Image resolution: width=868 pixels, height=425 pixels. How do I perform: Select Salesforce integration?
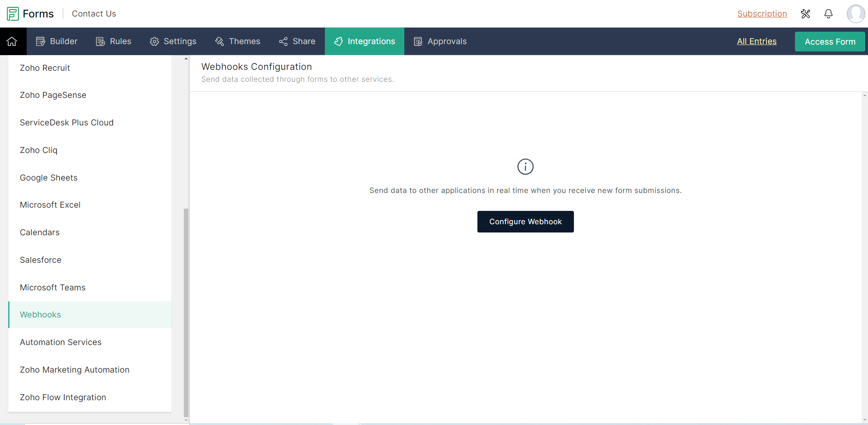pos(90,260)
